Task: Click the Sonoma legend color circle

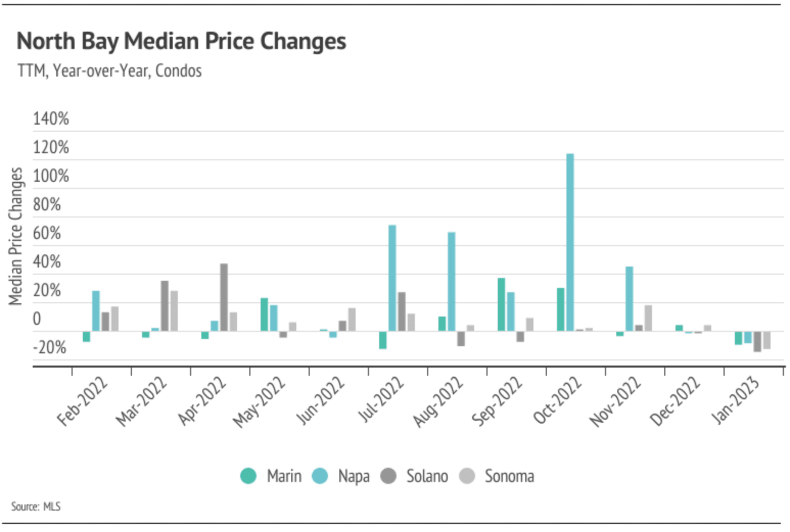Action: click(x=467, y=476)
